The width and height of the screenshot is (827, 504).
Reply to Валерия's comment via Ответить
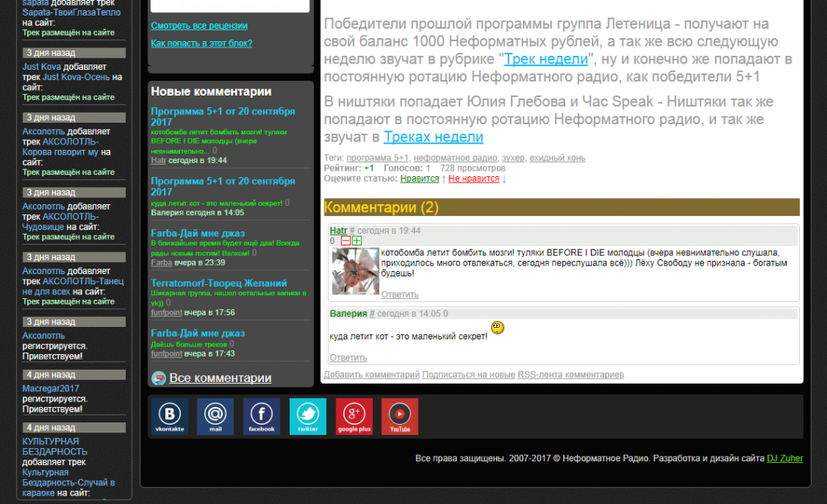[x=348, y=358]
